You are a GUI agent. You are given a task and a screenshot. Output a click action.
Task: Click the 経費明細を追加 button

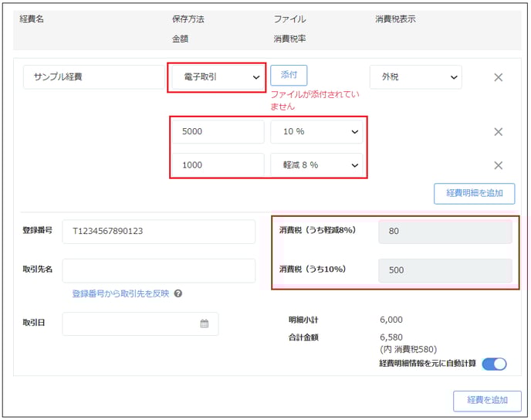[475, 194]
